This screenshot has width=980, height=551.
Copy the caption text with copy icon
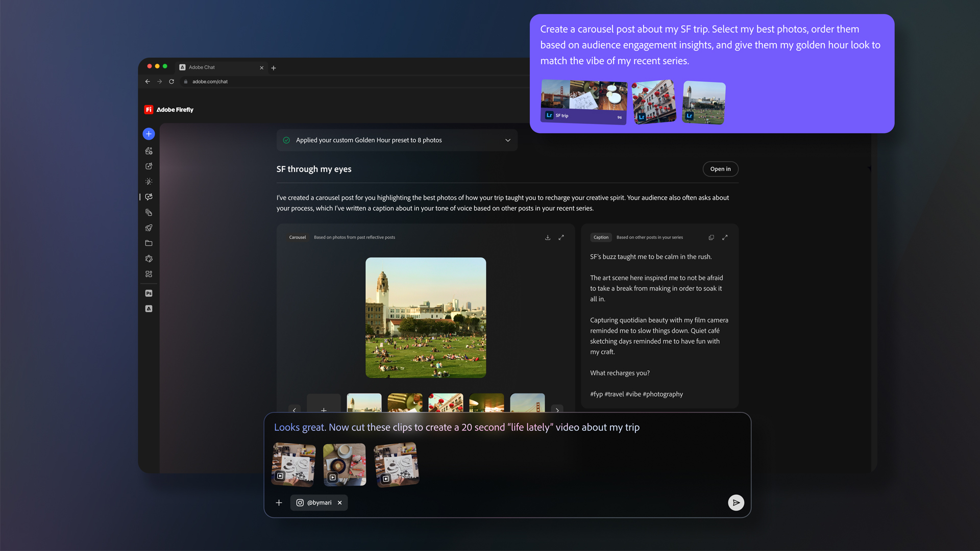tap(711, 237)
